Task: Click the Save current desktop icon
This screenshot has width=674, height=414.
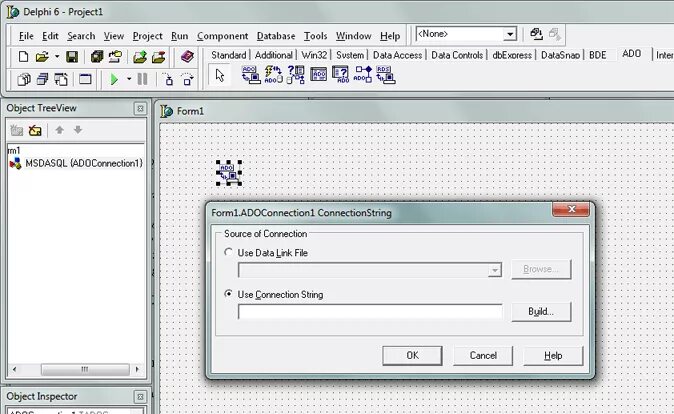Action: click(x=536, y=34)
